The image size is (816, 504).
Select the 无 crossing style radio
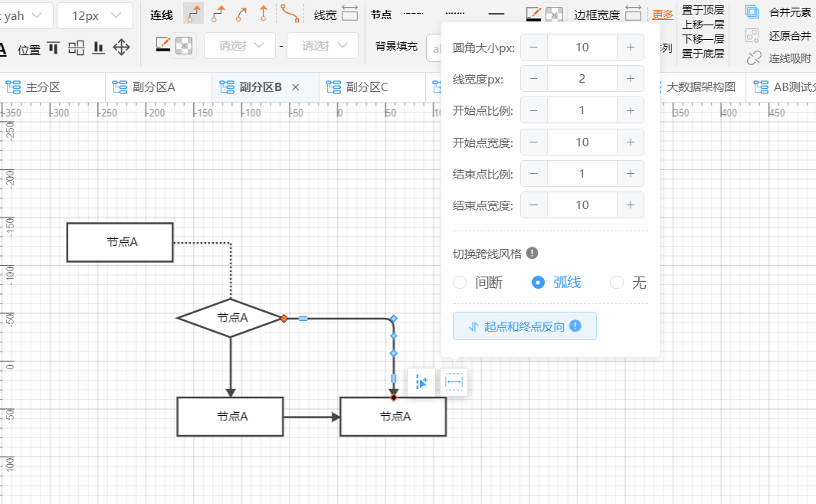tap(617, 282)
